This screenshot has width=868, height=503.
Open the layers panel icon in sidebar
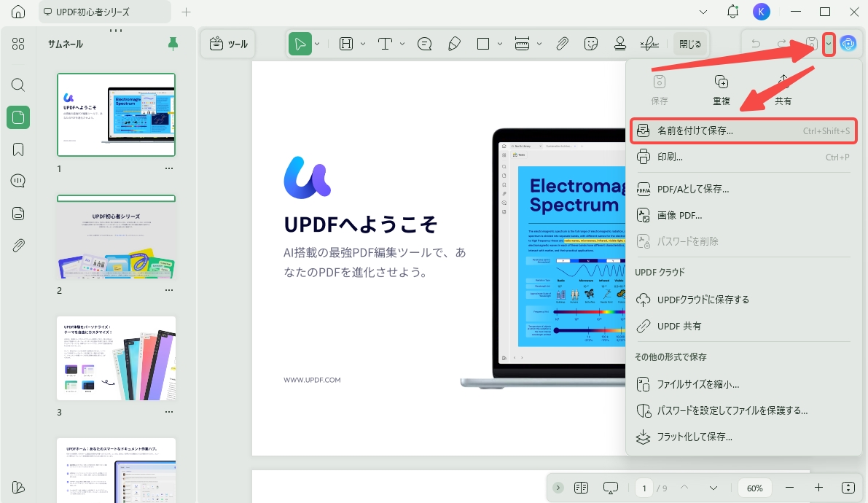tap(18, 214)
